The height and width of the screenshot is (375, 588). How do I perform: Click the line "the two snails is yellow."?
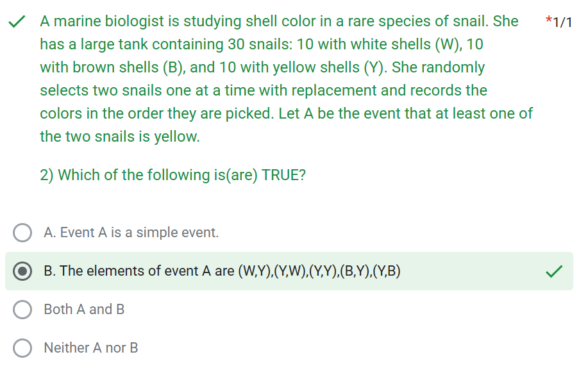[119, 137]
